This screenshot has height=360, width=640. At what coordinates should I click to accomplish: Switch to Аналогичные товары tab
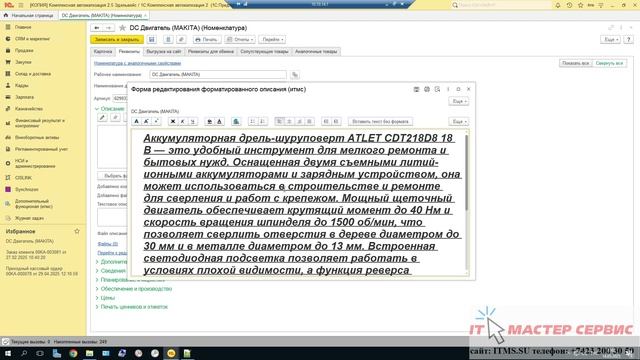click(316, 52)
